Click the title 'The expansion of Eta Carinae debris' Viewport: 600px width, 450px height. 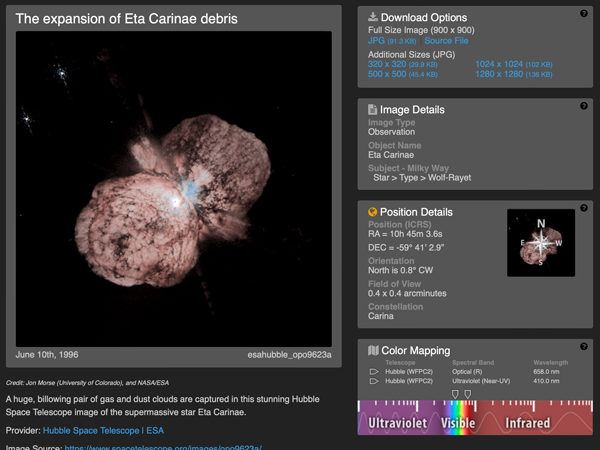(126, 19)
